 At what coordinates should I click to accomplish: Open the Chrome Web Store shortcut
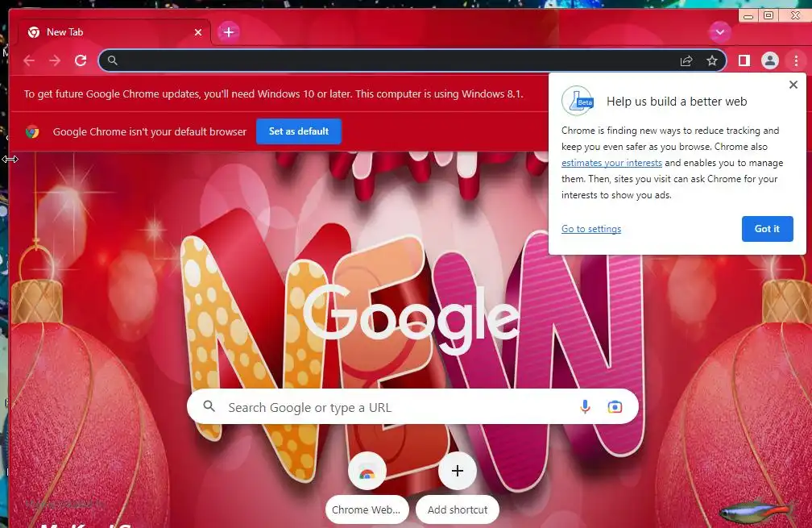367,471
